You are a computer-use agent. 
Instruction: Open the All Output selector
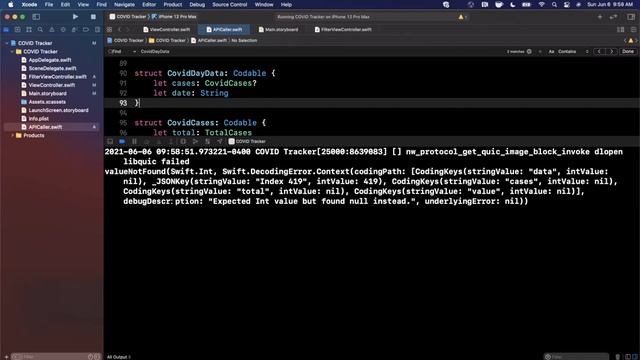click(118, 357)
